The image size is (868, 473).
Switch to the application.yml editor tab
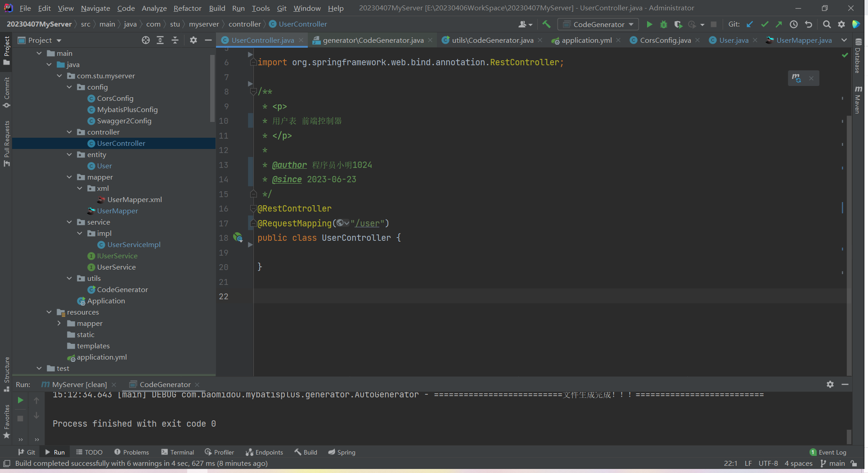point(586,40)
